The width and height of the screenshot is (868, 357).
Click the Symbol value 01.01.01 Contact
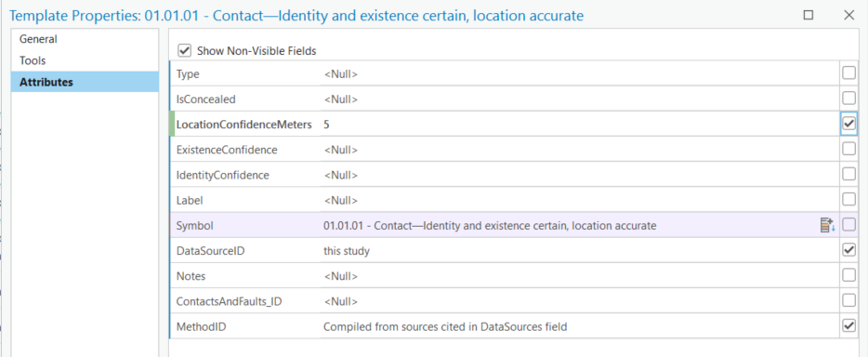490,225
